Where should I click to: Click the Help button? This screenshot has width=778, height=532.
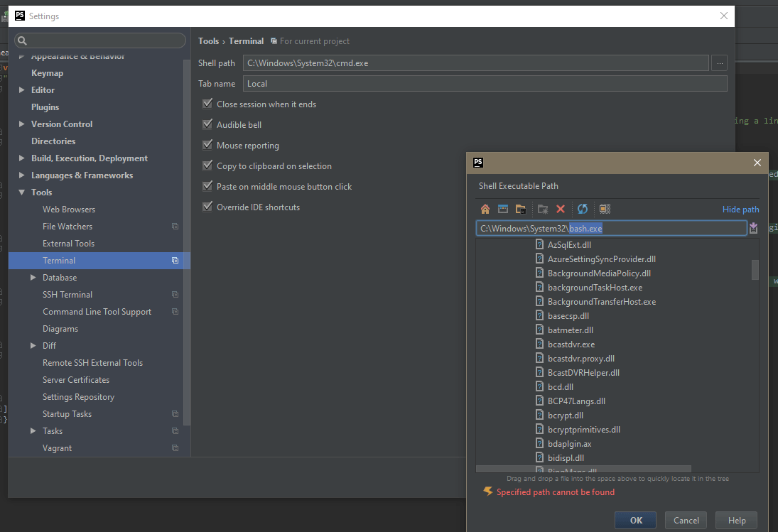point(737,520)
